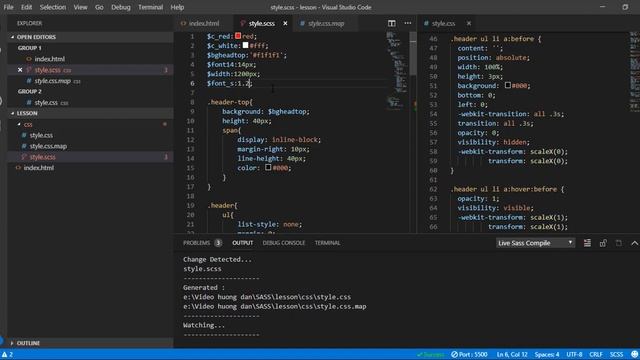Split the editor with the split icon
Image resolution: width=640 pixels, height=360 pixels.
(x=391, y=23)
